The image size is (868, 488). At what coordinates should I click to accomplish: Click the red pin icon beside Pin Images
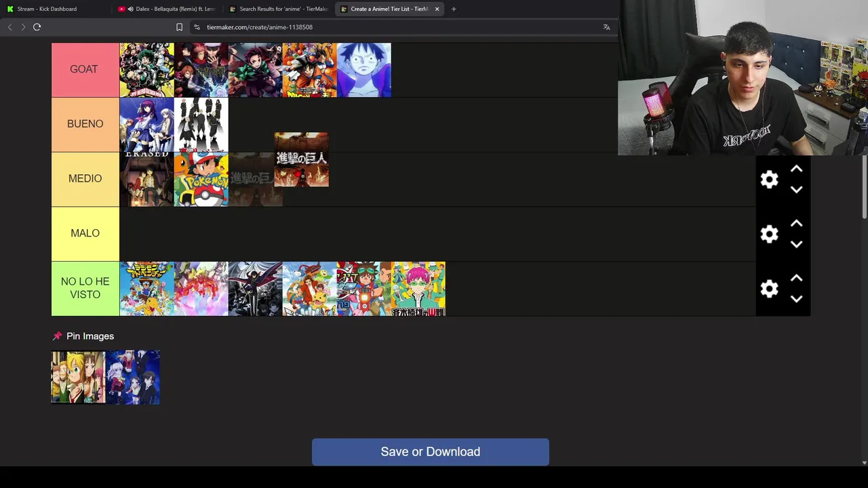tap(57, 336)
